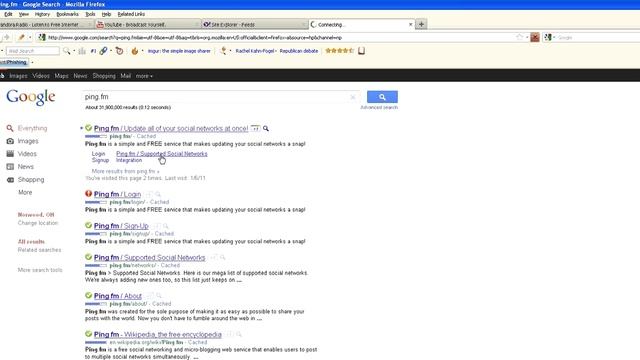Screen dimensions: 640x360
Task: Click More results from ping.fm
Action: tap(125, 171)
